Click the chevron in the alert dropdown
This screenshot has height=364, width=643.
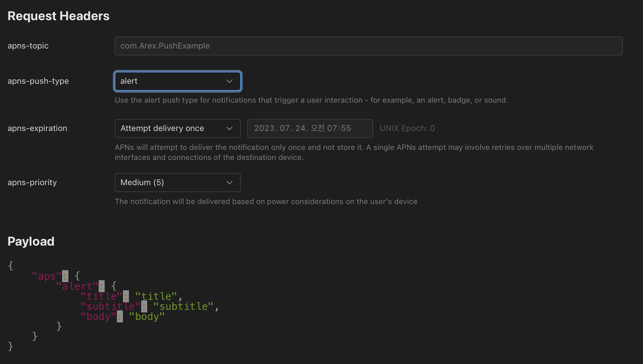click(x=229, y=81)
